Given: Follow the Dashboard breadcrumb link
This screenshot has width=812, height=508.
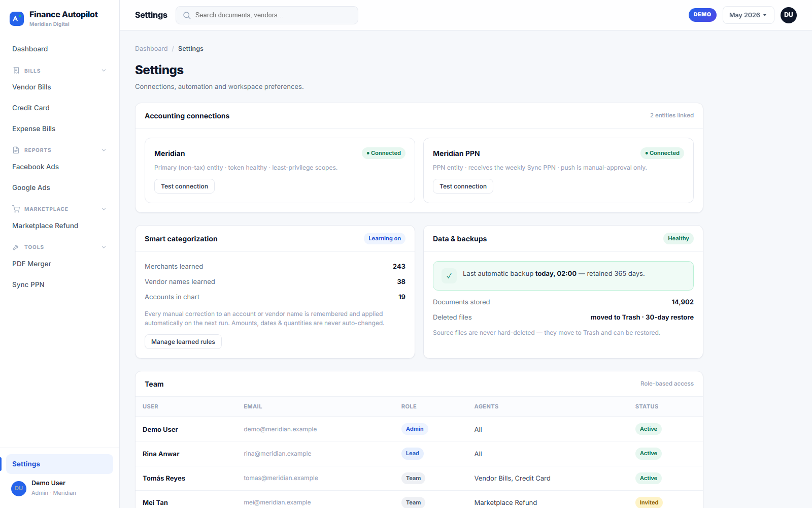Looking at the screenshot, I should (151, 49).
